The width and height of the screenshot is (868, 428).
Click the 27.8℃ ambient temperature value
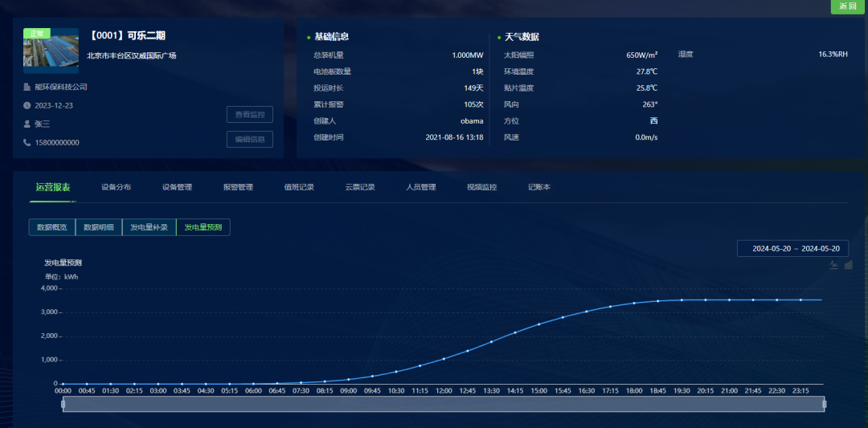(x=647, y=71)
